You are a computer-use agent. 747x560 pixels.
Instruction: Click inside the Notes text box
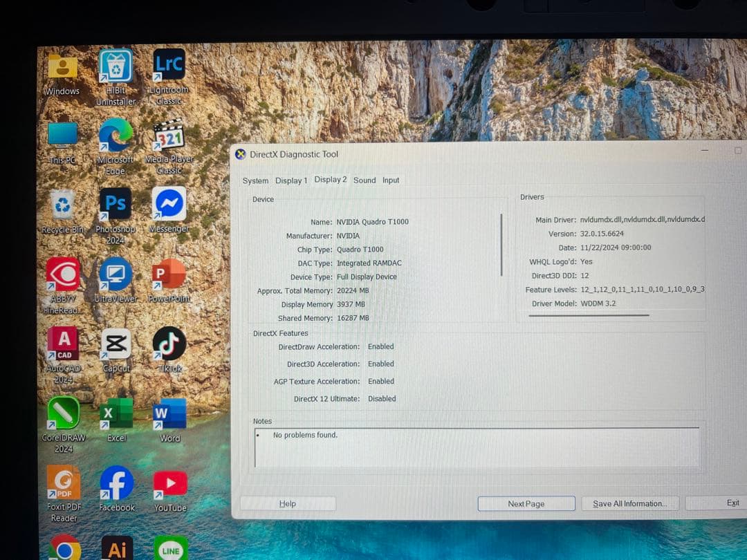pos(477,447)
